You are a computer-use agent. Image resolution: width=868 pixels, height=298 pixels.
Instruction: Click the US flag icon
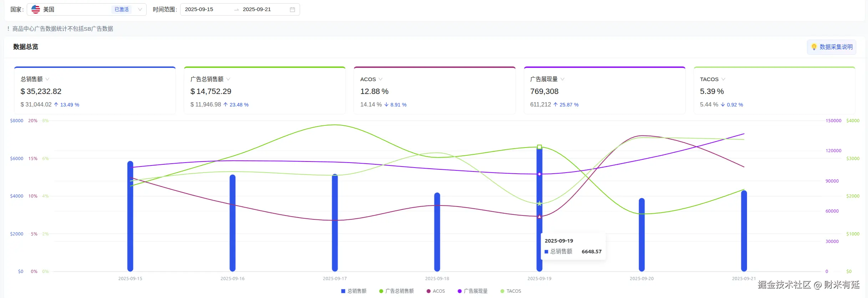36,9
